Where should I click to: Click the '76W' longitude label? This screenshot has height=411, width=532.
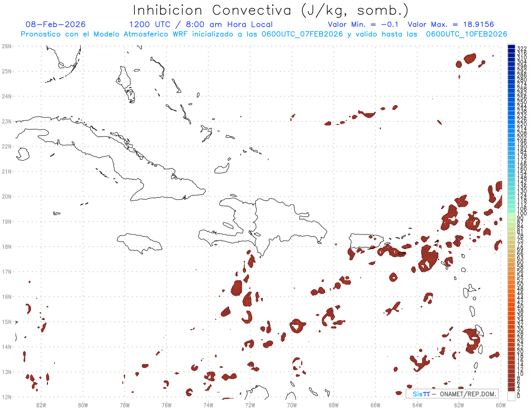pyautogui.click(x=166, y=405)
